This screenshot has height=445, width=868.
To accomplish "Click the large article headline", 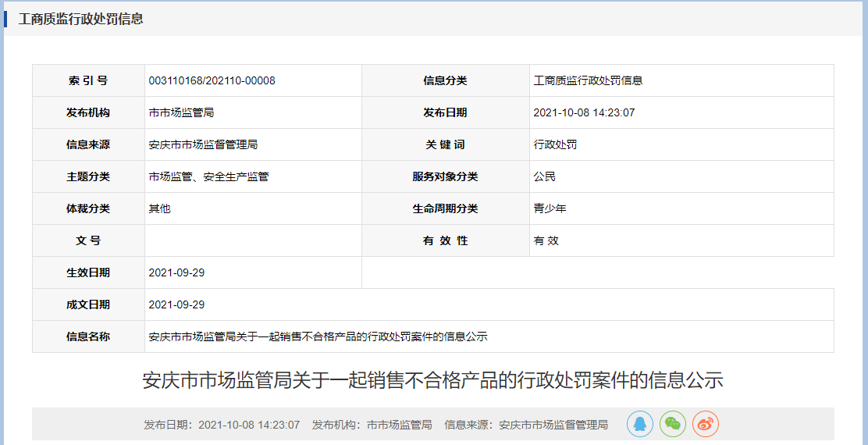I will pos(433,381).
